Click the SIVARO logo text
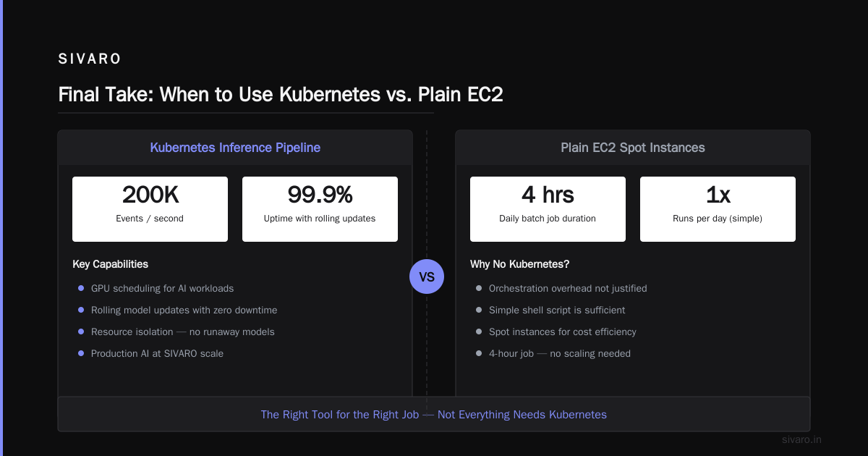 coord(90,59)
